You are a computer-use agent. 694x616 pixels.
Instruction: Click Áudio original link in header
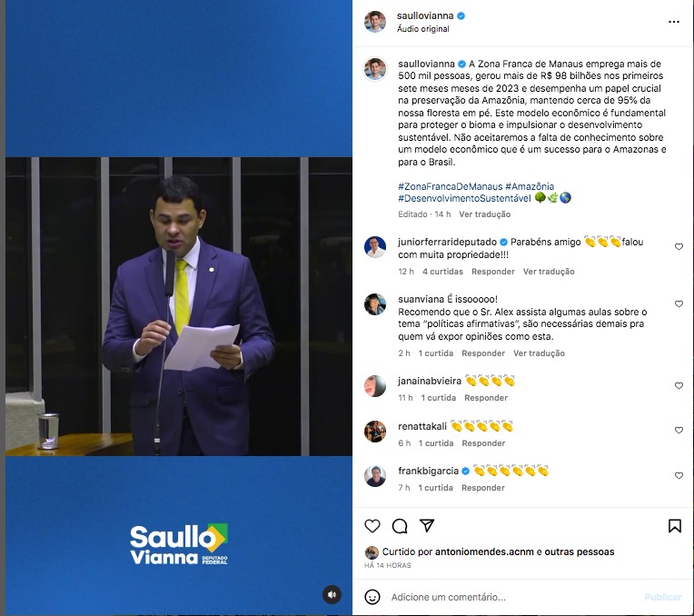pyautogui.click(x=422, y=29)
